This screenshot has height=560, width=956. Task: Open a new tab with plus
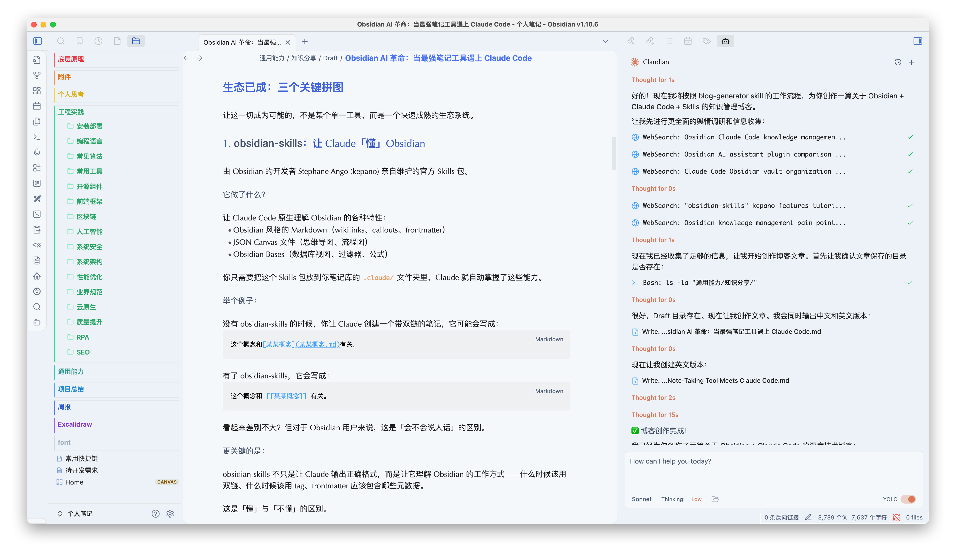click(305, 41)
